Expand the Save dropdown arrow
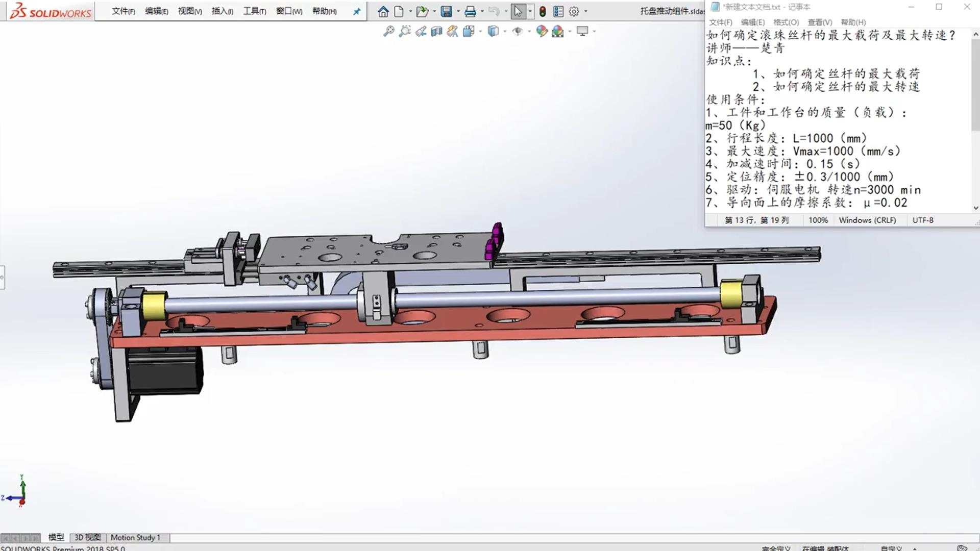Screen dimensions: 980x551 click(458, 11)
